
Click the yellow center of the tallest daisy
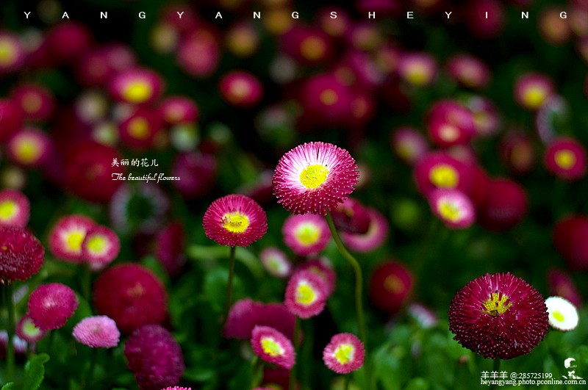coord(314,176)
